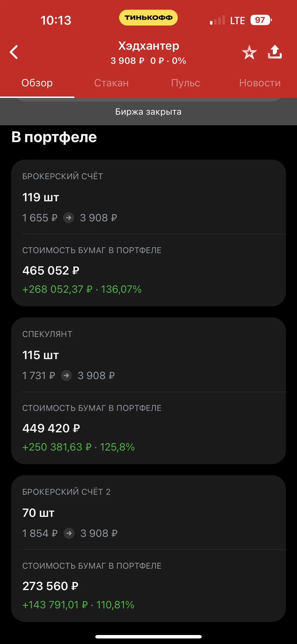The width and height of the screenshot is (297, 644).
Task: Tap the 273 560 ₽ portfolio value
Action: (50, 586)
